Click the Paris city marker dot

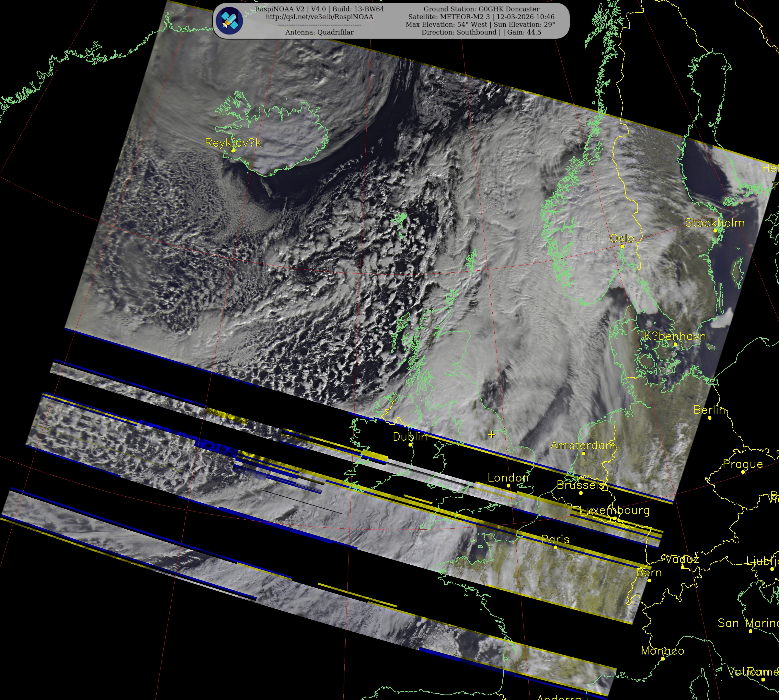[x=555, y=547]
